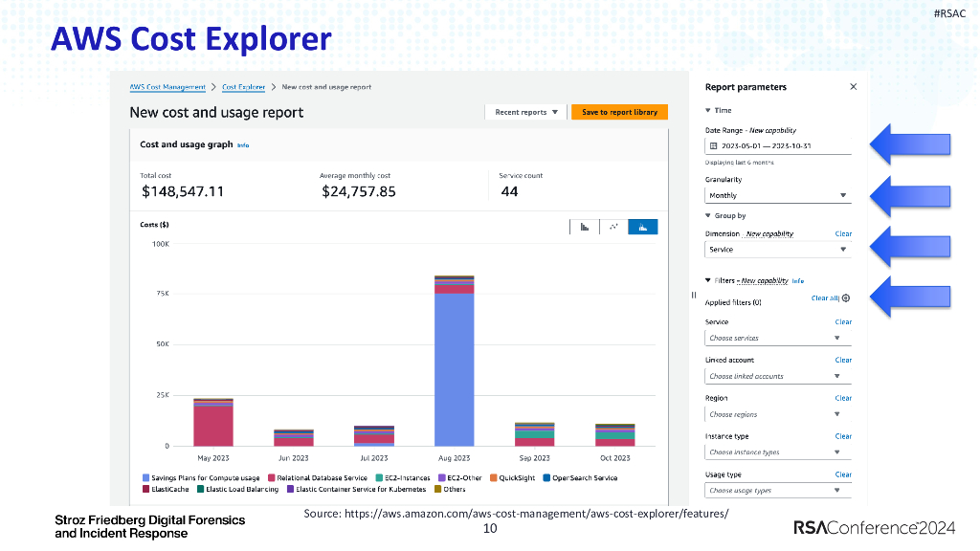Close the Report parameters panel
980x551 pixels.
(853, 87)
